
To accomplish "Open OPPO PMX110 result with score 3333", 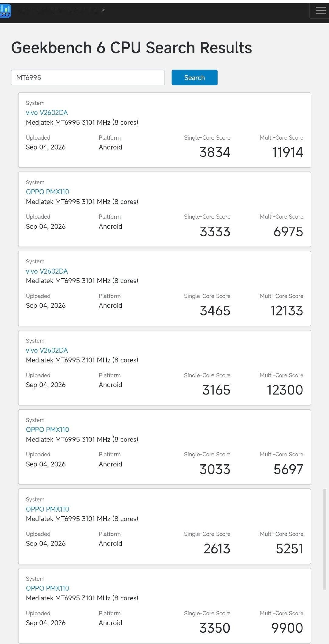I will click(48, 192).
